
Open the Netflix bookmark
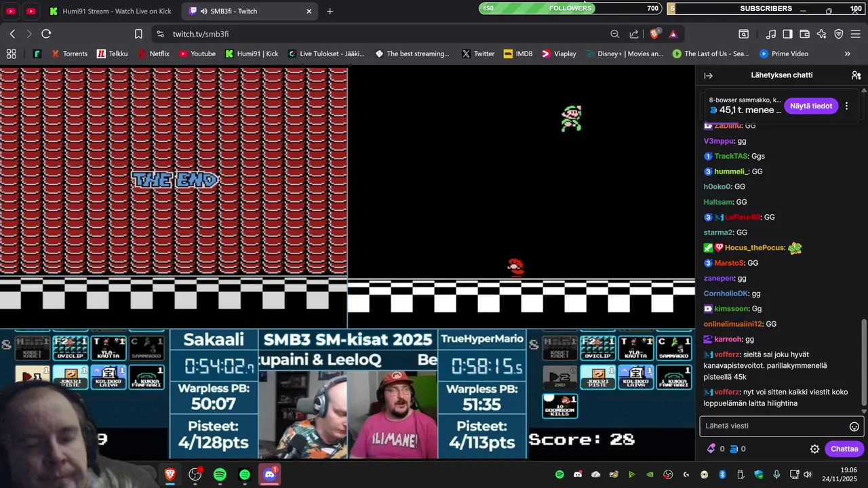[153, 54]
